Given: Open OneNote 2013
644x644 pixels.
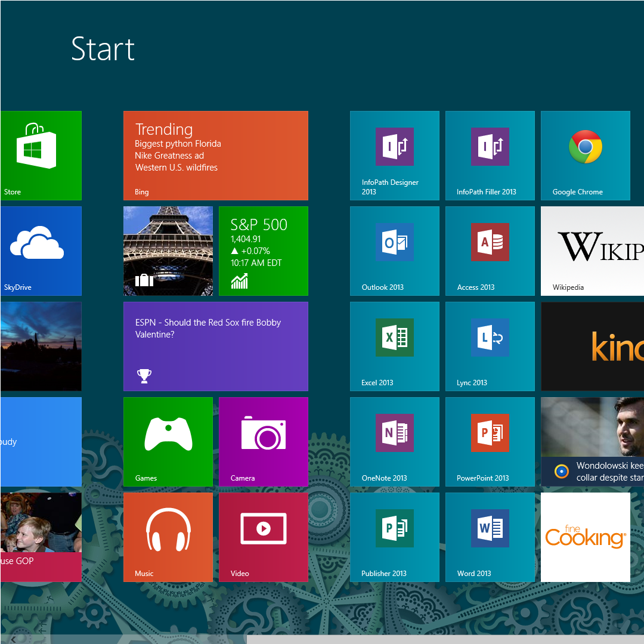Looking at the screenshot, I should (x=394, y=441).
